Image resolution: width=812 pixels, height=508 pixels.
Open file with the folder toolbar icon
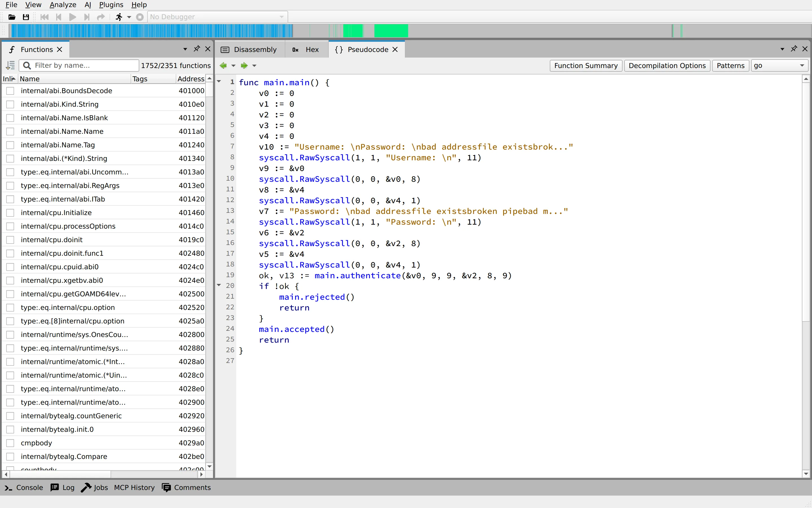pyautogui.click(x=12, y=17)
